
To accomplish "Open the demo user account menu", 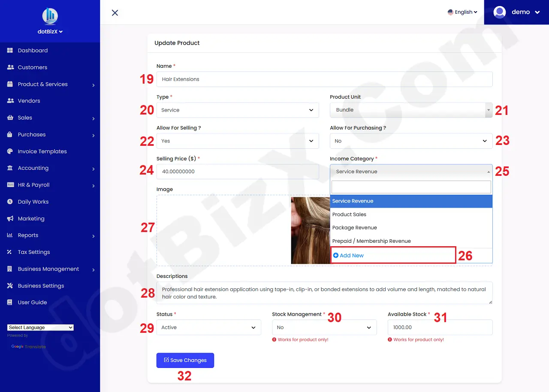I will [x=516, y=12].
